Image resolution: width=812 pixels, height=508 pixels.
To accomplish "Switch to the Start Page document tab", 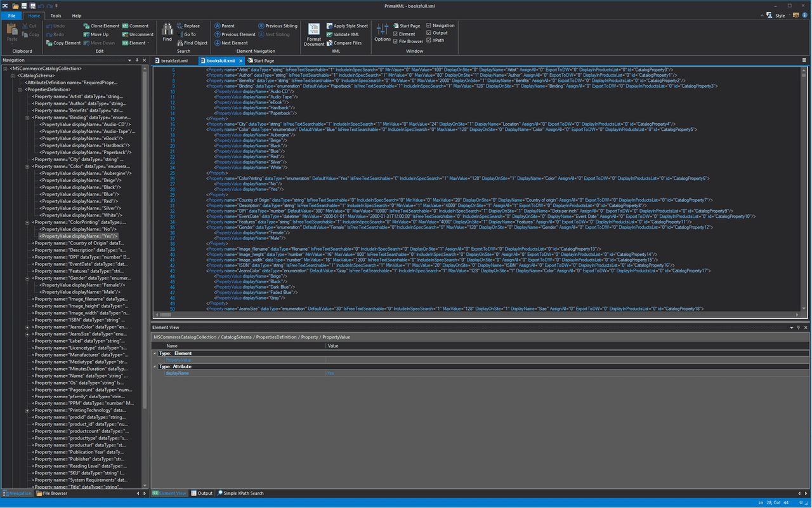I will point(261,60).
